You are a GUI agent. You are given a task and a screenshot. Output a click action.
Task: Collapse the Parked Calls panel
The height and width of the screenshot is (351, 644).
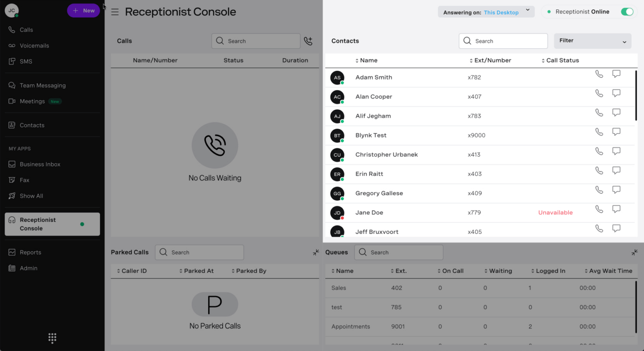[316, 252]
